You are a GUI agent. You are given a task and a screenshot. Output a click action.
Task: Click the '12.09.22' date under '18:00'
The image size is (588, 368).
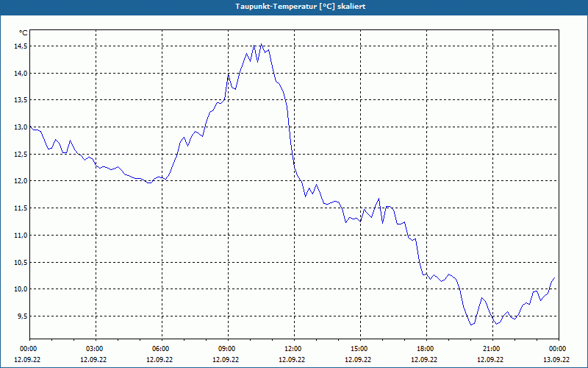pyautogui.click(x=424, y=359)
